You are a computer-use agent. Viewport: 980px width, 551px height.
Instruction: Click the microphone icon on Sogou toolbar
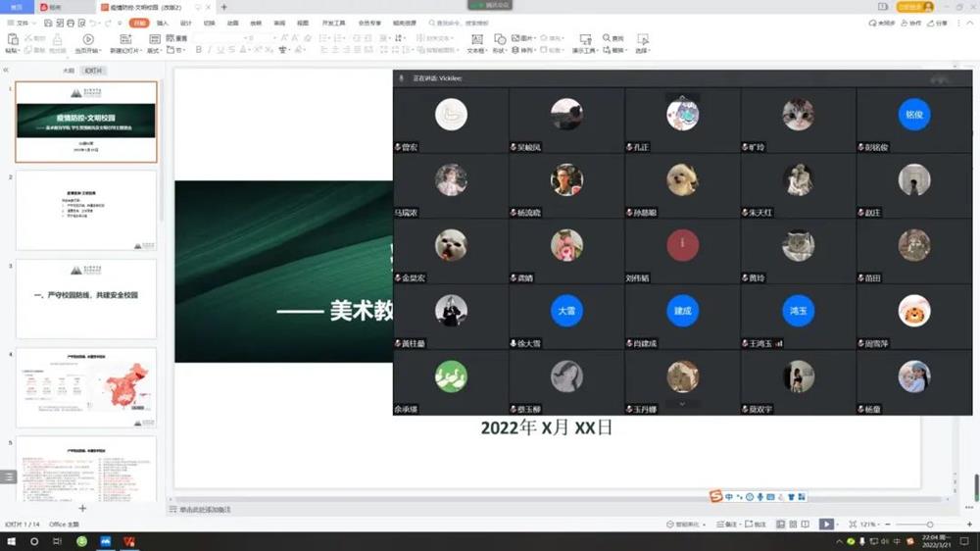[x=760, y=497]
